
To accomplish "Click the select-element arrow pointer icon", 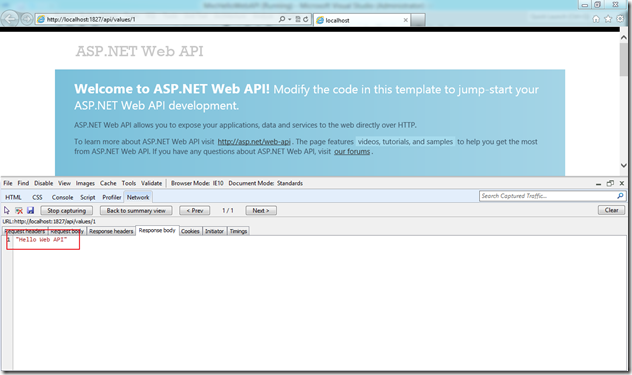I will point(7,210).
